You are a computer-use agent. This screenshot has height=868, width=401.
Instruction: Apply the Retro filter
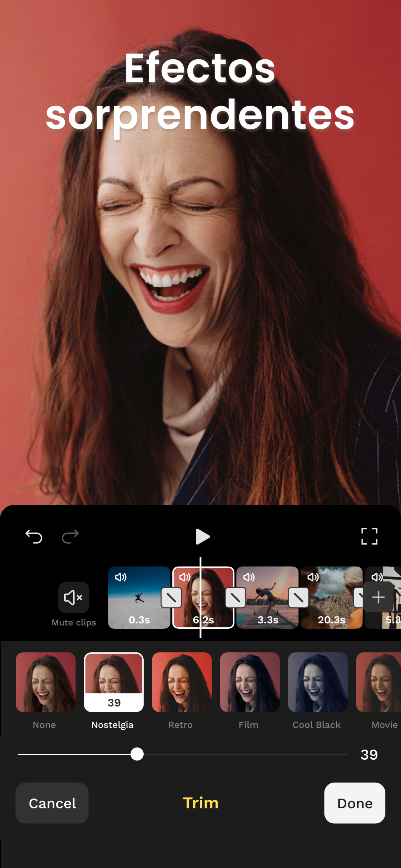[x=182, y=682]
